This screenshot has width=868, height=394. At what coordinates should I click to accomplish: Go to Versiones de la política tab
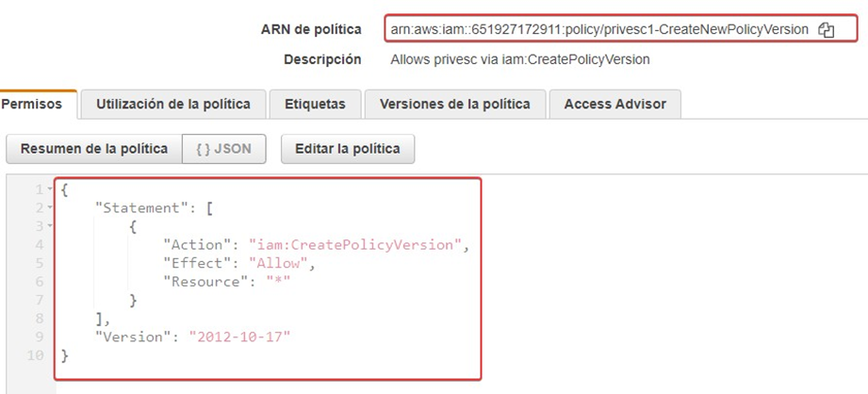coord(454,104)
